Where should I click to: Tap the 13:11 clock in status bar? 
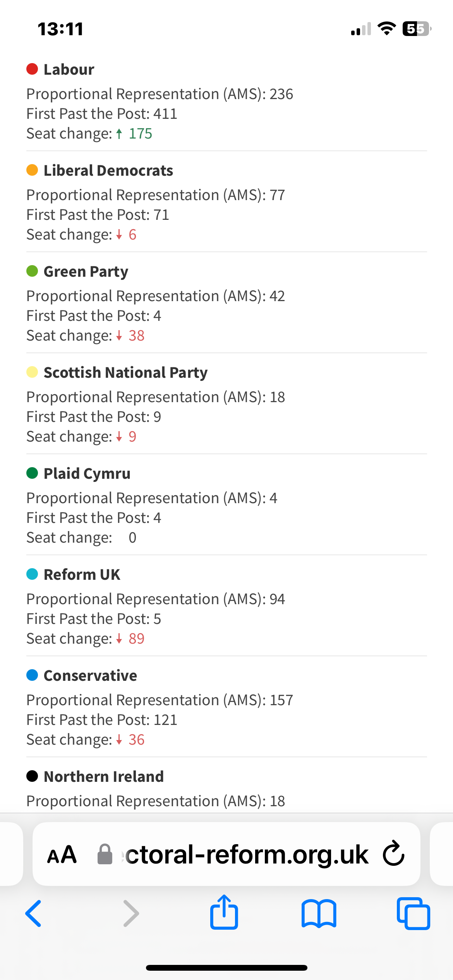[x=60, y=29]
